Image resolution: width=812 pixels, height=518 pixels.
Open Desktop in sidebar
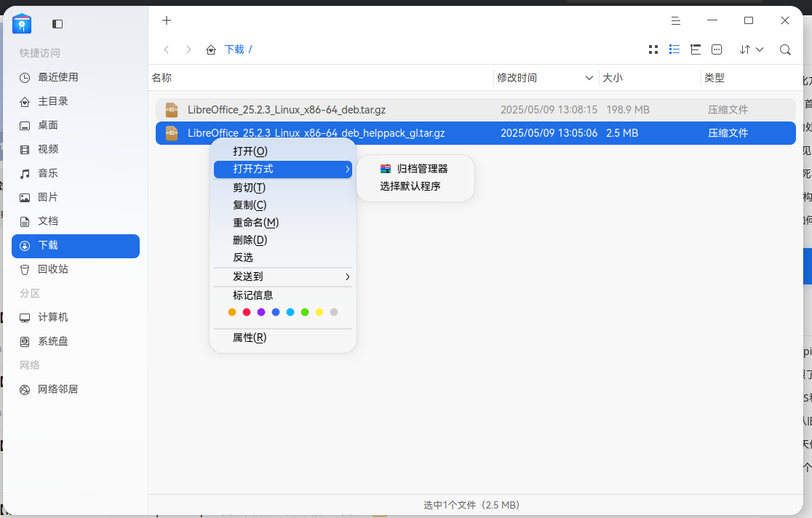[76, 125]
